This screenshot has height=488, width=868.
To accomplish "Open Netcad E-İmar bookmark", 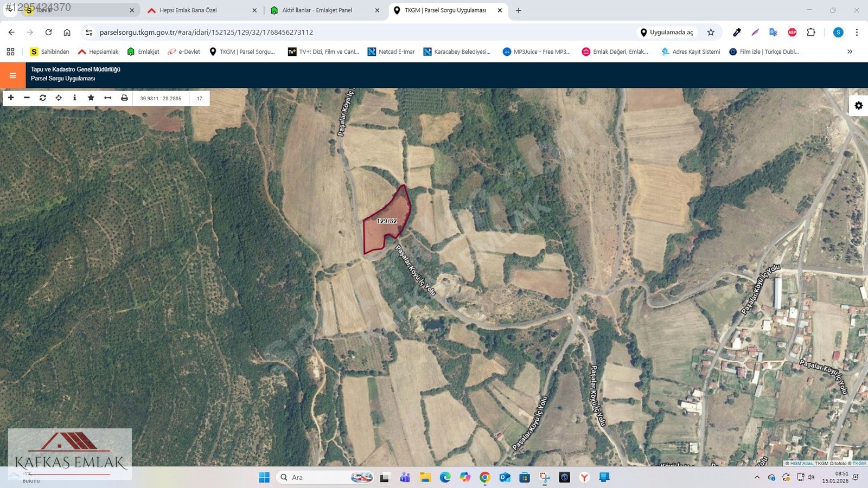I will pos(391,52).
